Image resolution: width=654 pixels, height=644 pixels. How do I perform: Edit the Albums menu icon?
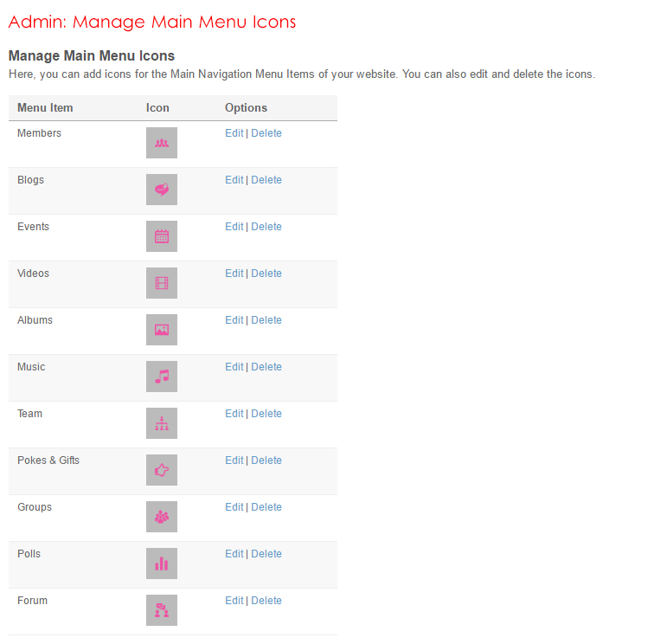tap(234, 320)
